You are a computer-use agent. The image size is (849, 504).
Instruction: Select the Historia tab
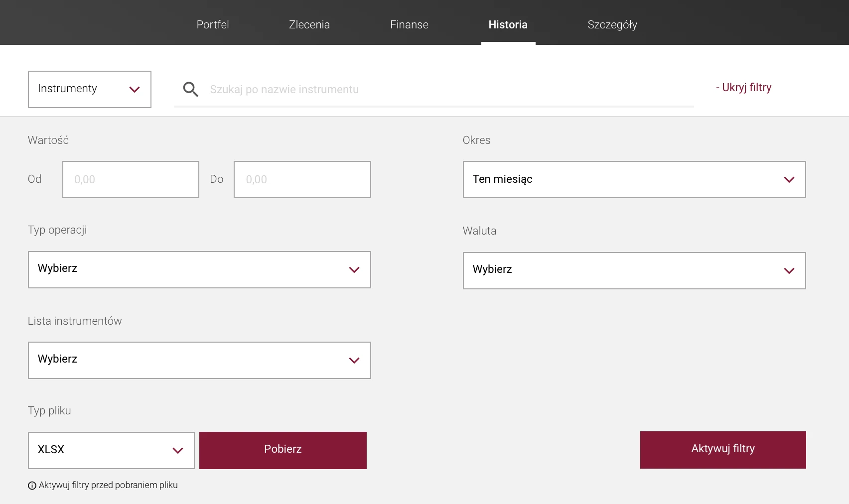tap(508, 24)
